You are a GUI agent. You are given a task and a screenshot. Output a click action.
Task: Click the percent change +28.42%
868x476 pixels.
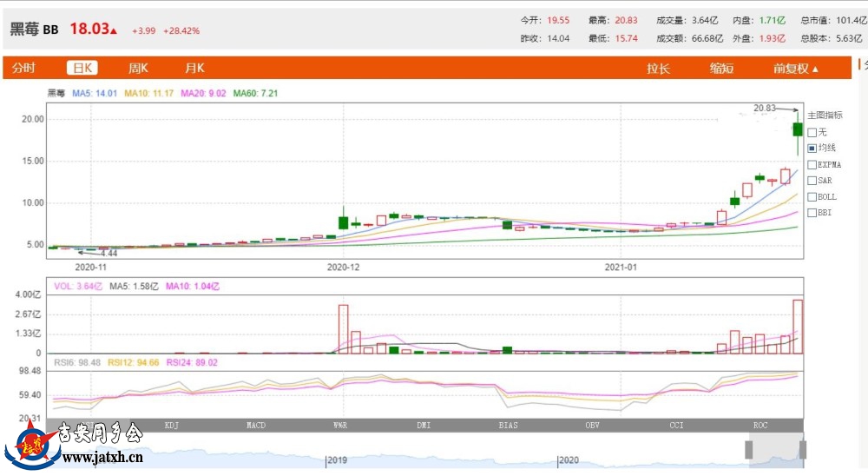coord(181,31)
